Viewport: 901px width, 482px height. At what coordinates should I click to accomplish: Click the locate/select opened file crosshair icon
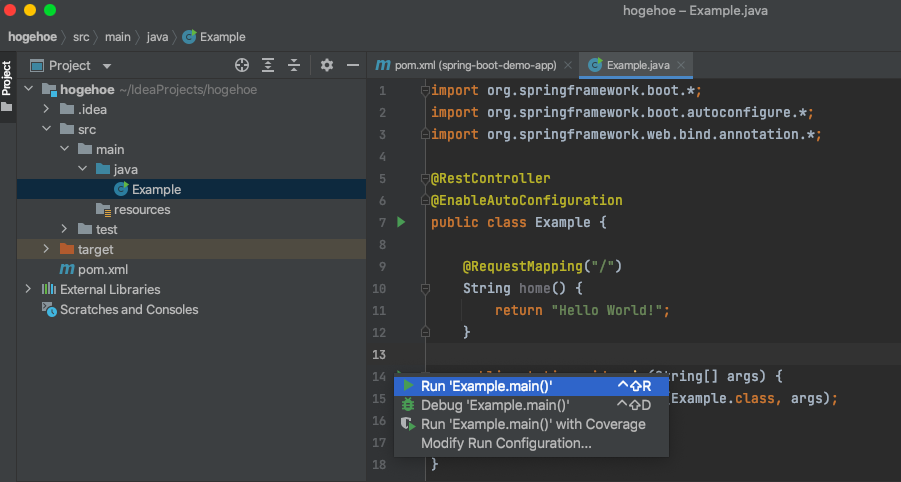coord(242,65)
